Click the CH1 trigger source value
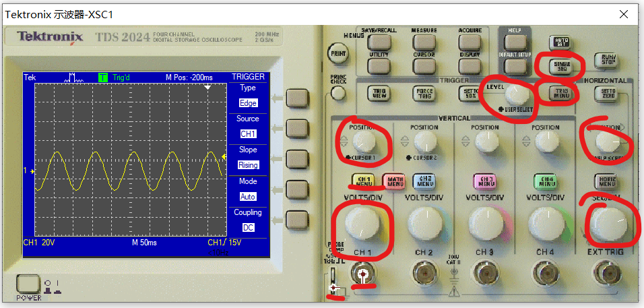 248,134
